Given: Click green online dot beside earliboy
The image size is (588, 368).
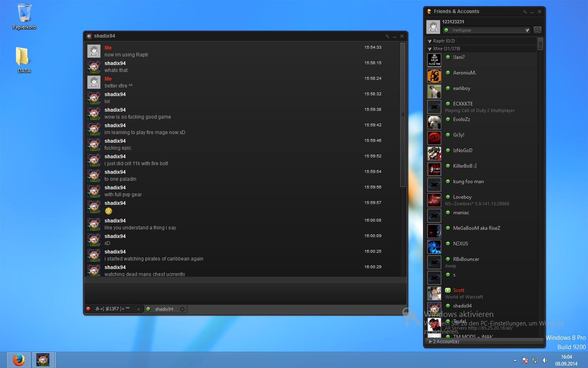Looking at the screenshot, I should pyautogui.click(x=448, y=88).
